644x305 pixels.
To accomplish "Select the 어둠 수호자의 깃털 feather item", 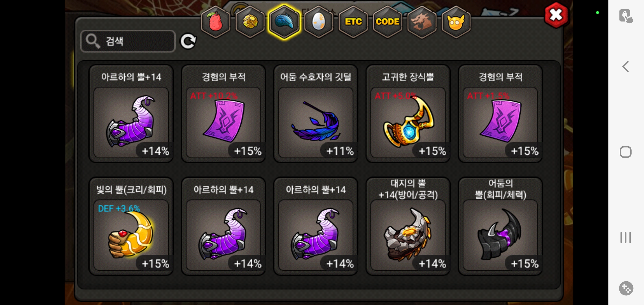I will [x=316, y=114].
